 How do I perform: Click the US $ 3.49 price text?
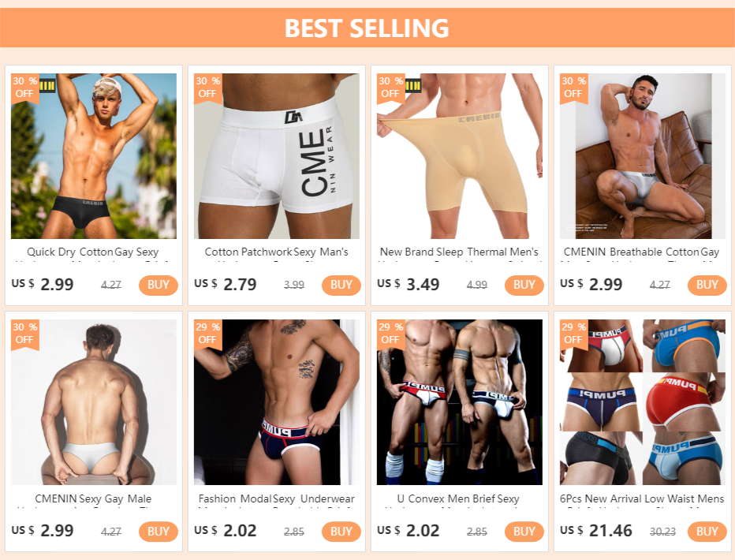tap(409, 285)
